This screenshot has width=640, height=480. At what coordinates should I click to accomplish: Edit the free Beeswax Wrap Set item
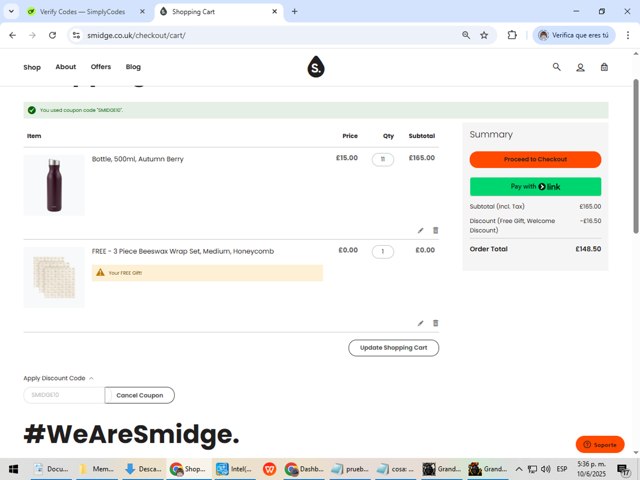420,323
